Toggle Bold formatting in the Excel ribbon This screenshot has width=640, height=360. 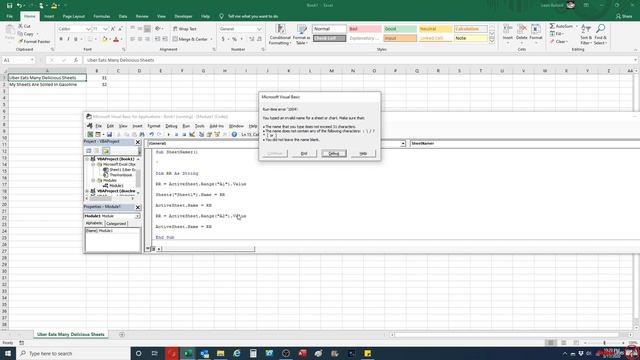(61, 40)
